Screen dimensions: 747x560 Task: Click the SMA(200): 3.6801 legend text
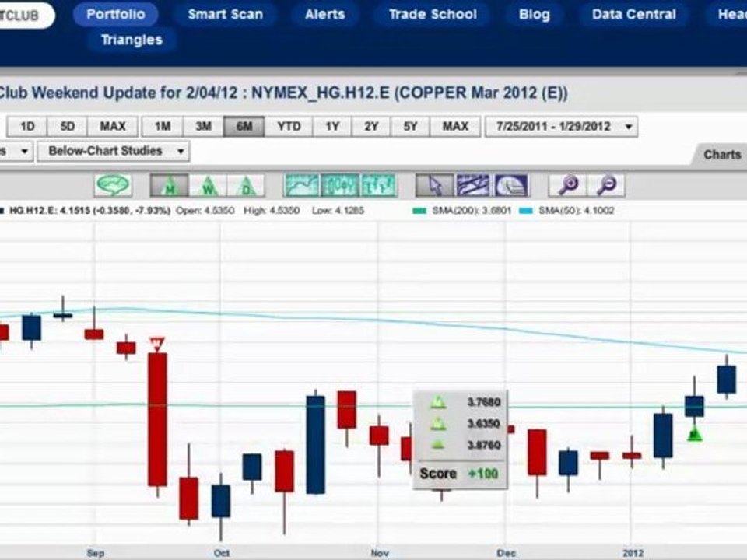[x=472, y=211]
